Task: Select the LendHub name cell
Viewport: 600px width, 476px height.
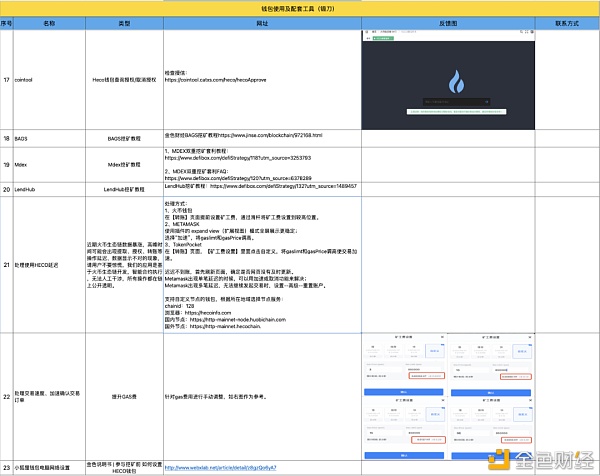Action: 49,189
